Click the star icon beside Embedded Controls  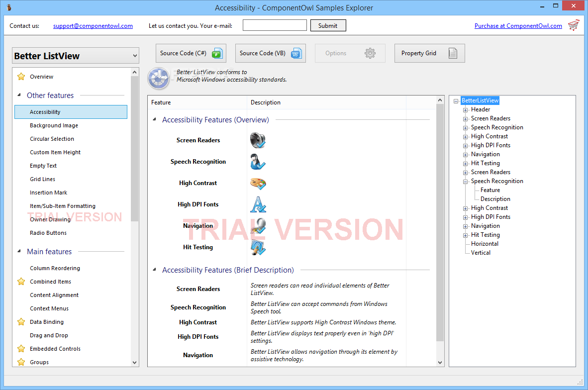pos(21,349)
